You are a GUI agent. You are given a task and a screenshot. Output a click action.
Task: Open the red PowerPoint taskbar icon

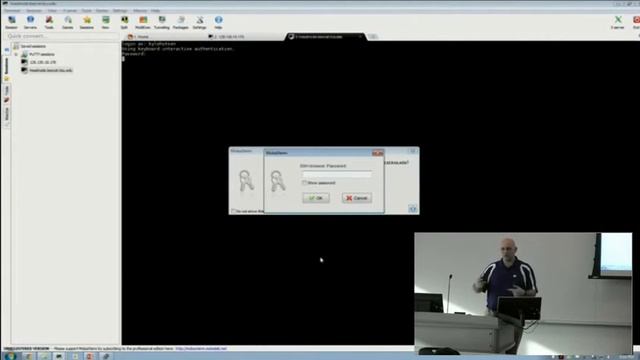point(90,356)
